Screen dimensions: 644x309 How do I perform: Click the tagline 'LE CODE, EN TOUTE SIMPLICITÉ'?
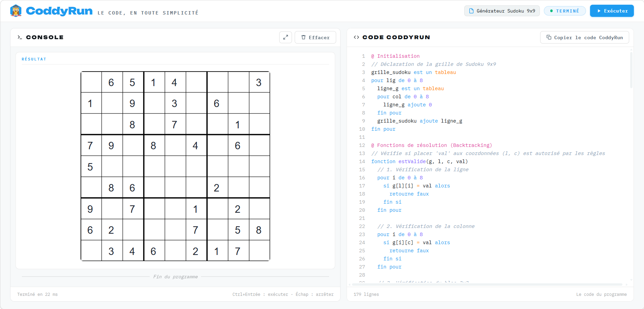[148, 13]
